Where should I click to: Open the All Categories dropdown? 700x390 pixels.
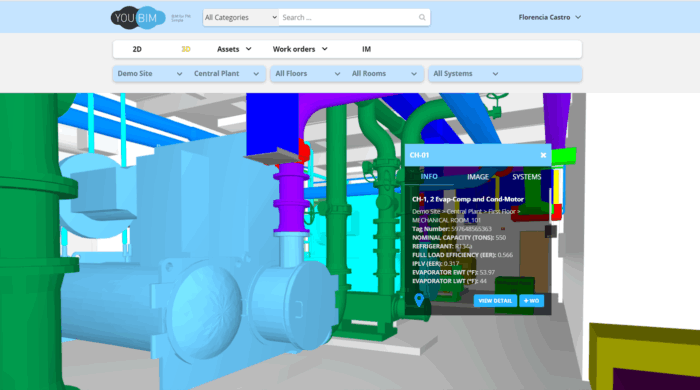click(x=241, y=17)
